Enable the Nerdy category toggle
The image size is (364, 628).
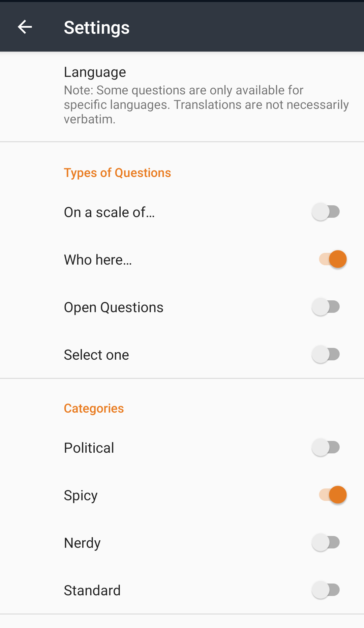pyautogui.click(x=326, y=542)
